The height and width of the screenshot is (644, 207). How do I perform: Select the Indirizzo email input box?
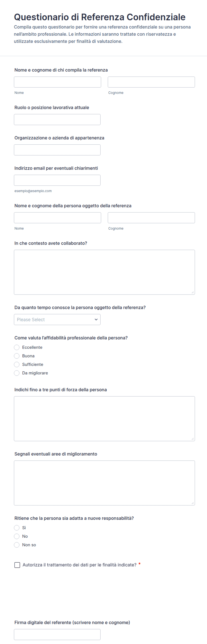point(57,180)
